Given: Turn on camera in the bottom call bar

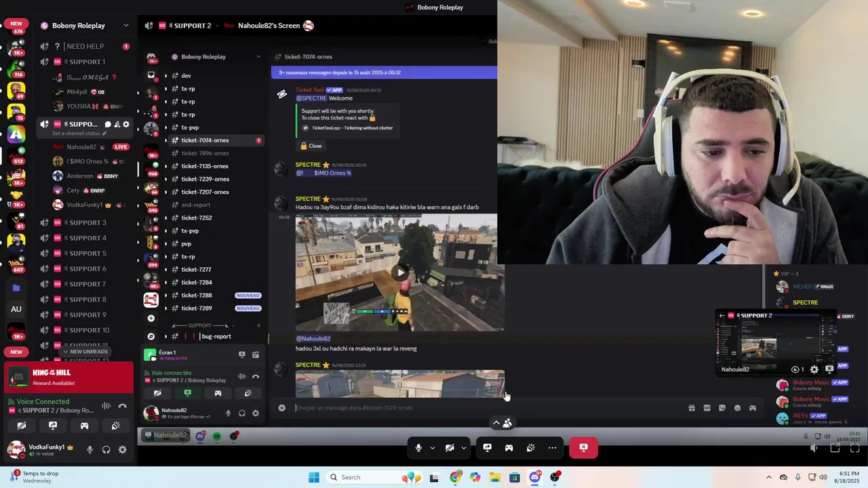Looking at the screenshot, I should point(449,447).
